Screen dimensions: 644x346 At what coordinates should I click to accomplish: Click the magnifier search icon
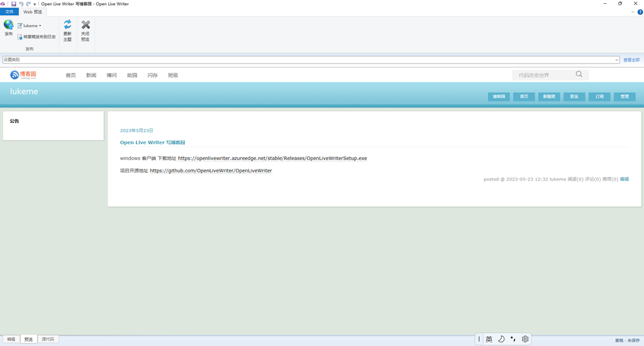point(579,74)
